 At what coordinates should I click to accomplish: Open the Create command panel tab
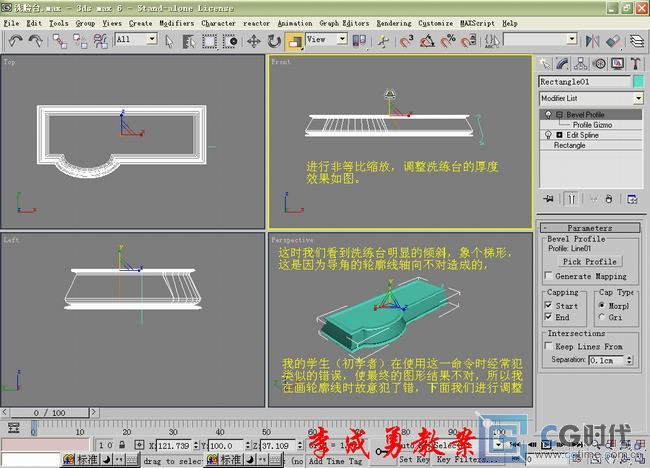(x=545, y=63)
